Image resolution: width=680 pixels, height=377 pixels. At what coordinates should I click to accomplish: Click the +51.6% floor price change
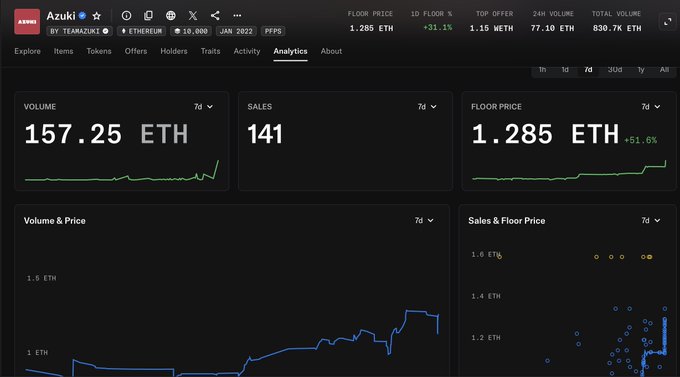pyautogui.click(x=640, y=140)
